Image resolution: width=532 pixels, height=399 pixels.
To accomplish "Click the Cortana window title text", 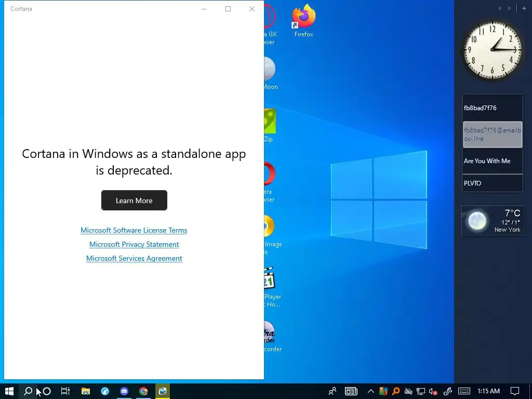I will (21, 9).
